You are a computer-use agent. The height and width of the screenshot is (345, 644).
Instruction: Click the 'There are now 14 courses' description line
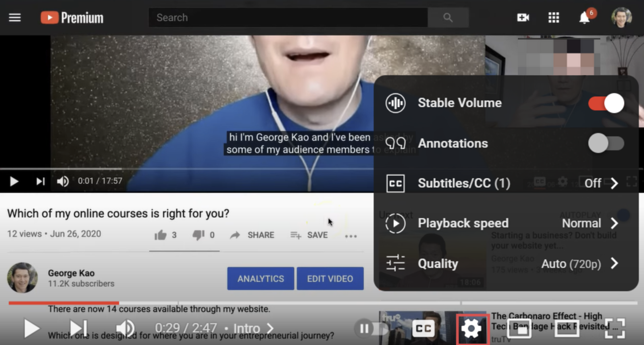[x=159, y=309]
